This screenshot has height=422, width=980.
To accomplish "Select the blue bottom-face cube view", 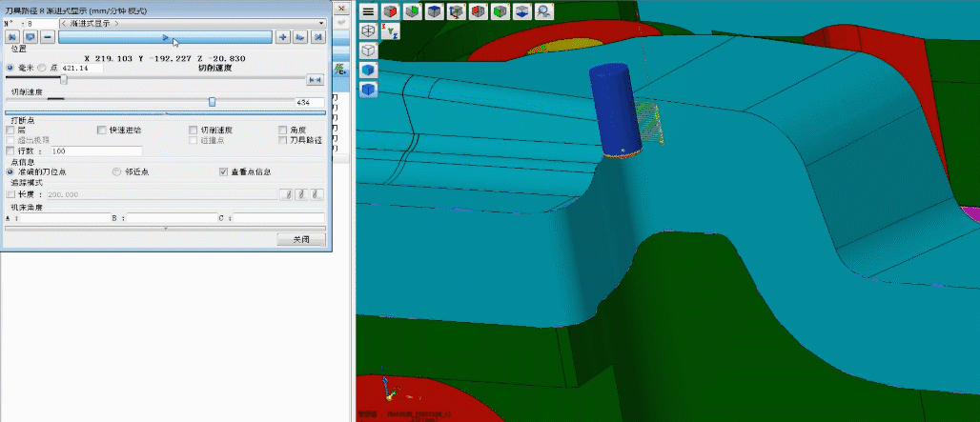I will click(521, 11).
